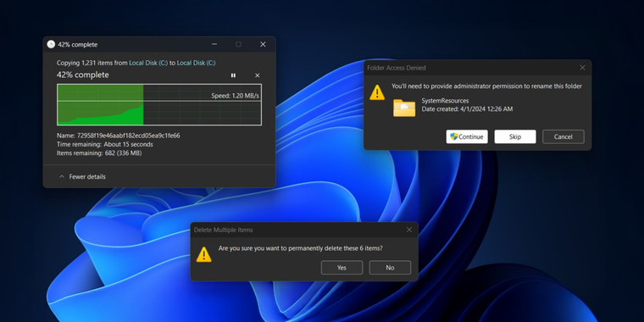Click the copy progress clock icon

click(x=51, y=44)
